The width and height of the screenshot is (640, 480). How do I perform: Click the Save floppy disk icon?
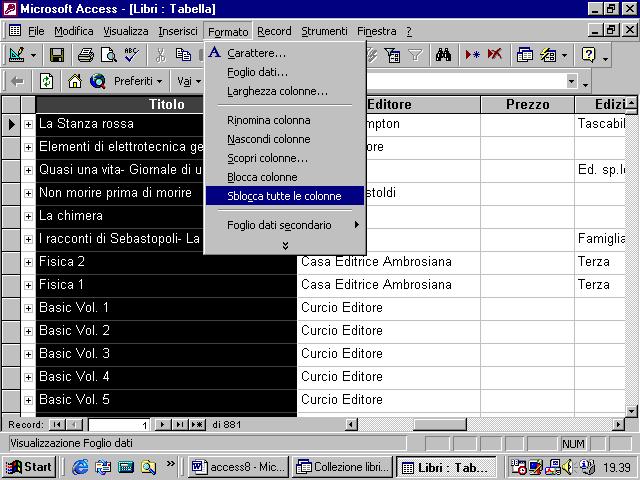click(x=57, y=55)
